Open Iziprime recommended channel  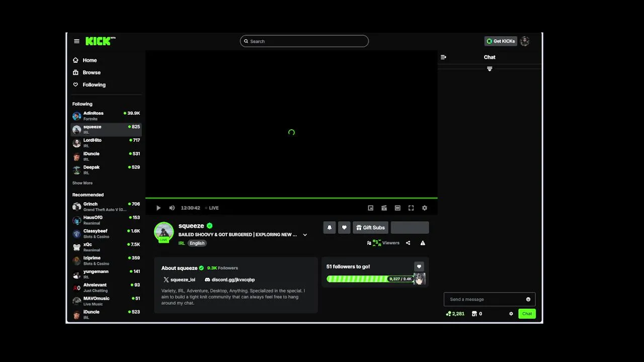point(106,260)
